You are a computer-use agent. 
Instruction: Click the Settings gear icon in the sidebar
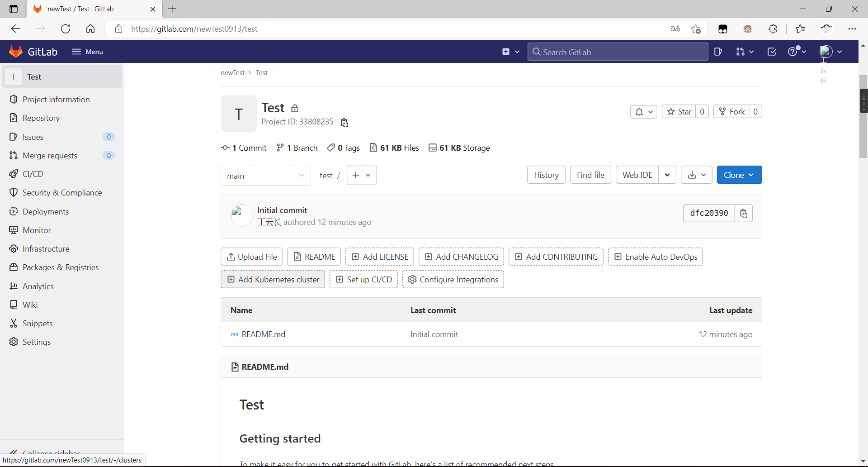14,342
